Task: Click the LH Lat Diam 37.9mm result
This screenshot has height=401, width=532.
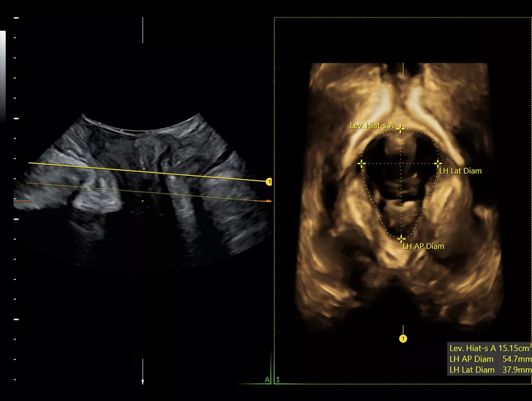Action: click(490, 370)
